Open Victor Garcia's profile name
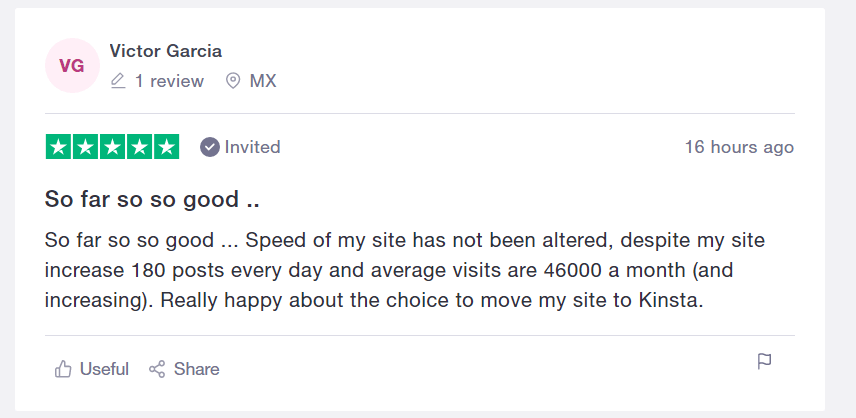The height and width of the screenshot is (418, 856). click(x=165, y=51)
